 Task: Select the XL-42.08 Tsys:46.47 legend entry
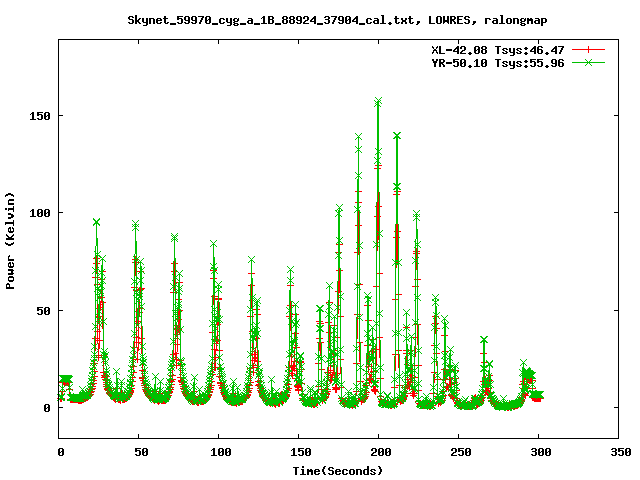click(498, 50)
